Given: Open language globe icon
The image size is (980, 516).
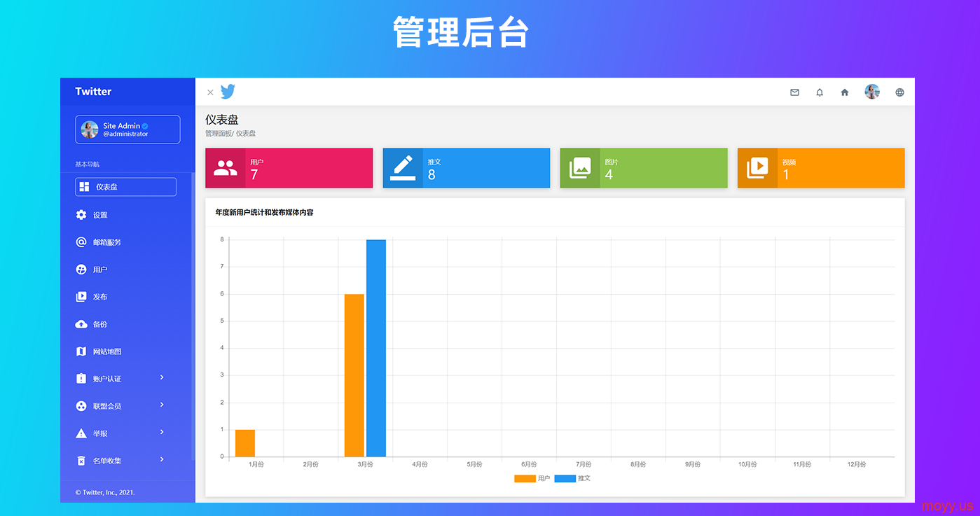Looking at the screenshot, I should 900,92.
